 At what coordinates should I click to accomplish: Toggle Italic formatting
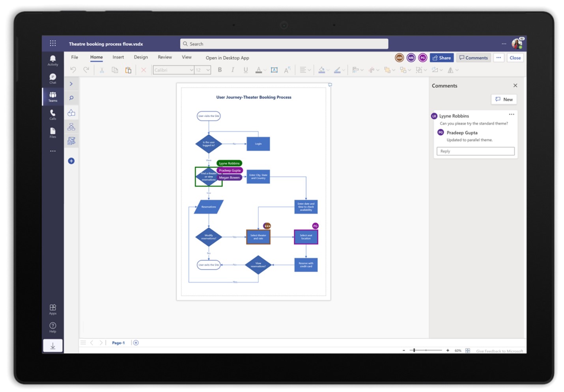click(233, 70)
